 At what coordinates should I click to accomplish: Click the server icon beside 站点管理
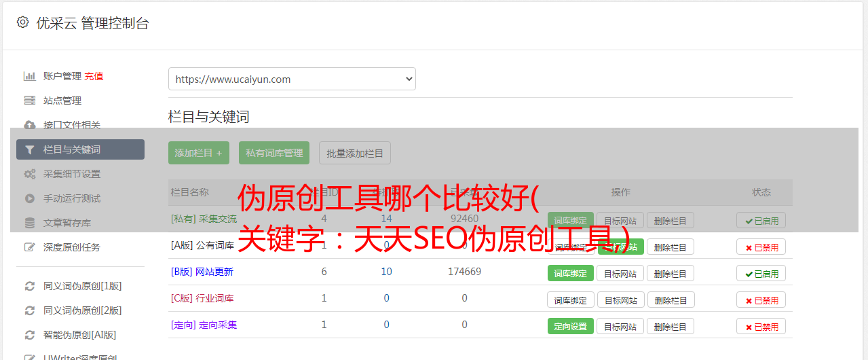coord(29,101)
